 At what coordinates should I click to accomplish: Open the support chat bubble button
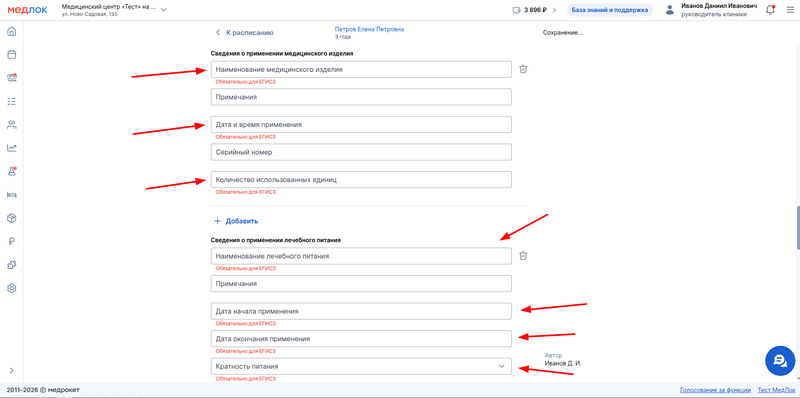[x=780, y=361]
